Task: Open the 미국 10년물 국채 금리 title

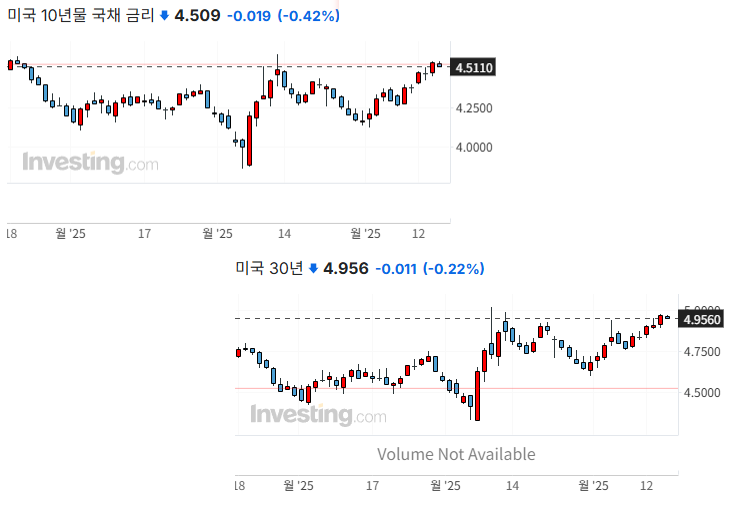Action: tap(80, 16)
